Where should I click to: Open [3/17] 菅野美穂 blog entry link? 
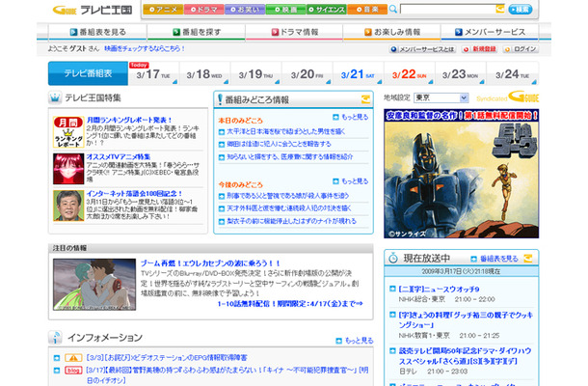(227, 374)
